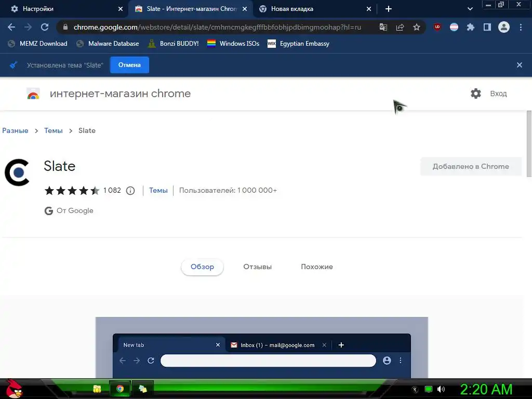Open Темы category link
Viewport: 532px width, 399px height.
click(x=158, y=190)
